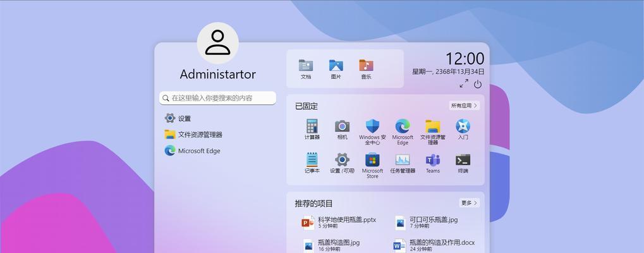Open pinned 文件资源管理器 folder icon

(x=433, y=126)
